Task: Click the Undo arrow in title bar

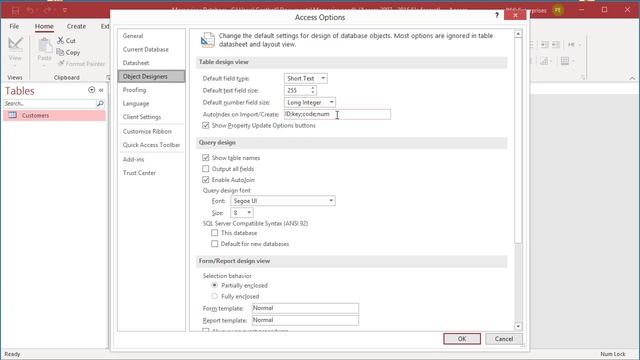Action: (30, 10)
